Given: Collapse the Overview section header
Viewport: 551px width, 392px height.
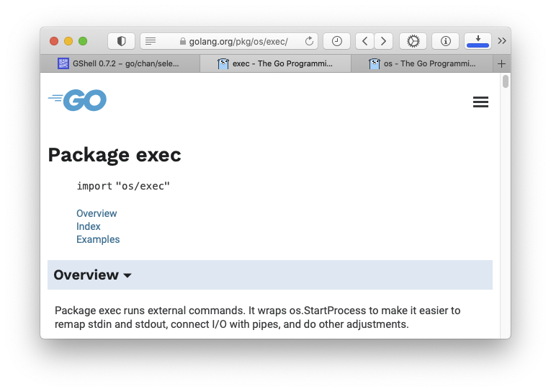Looking at the screenshot, I should click(x=92, y=275).
